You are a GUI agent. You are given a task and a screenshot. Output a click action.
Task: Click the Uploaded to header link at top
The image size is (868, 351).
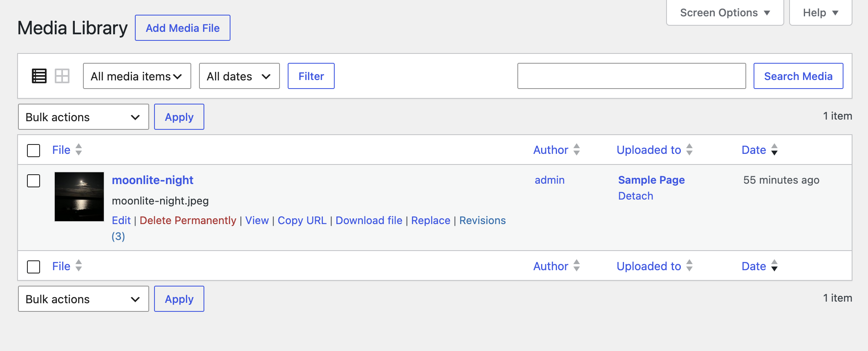tap(649, 150)
